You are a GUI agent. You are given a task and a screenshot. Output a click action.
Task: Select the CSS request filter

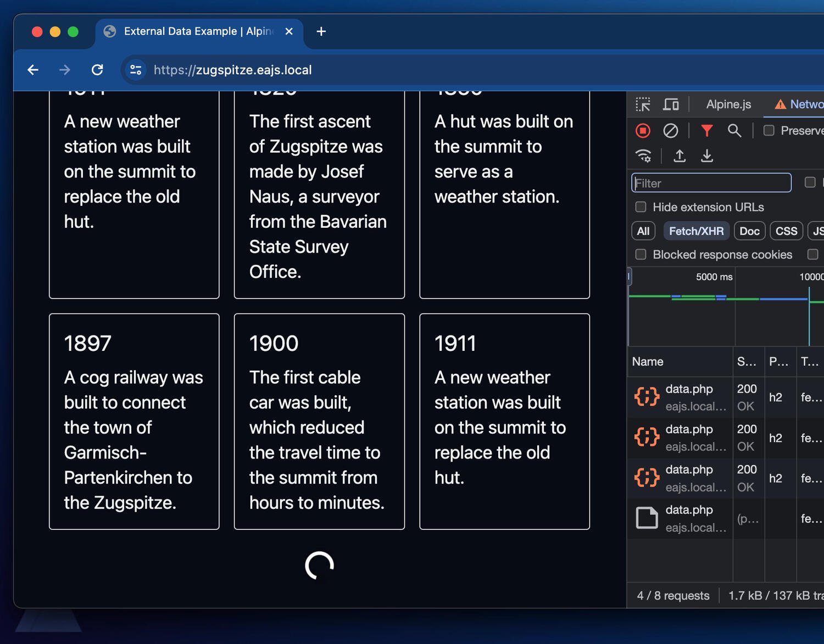[786, 231]
